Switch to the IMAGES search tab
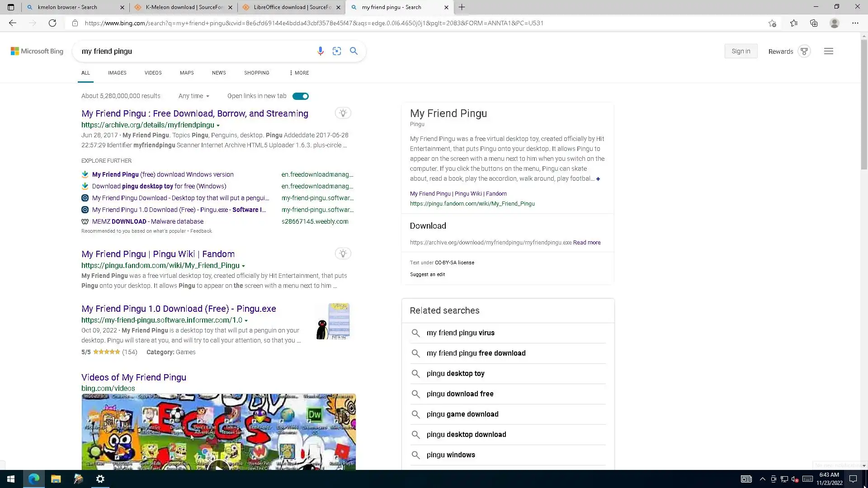The width and height of the screenshot is (868, 488). point(117,73)
